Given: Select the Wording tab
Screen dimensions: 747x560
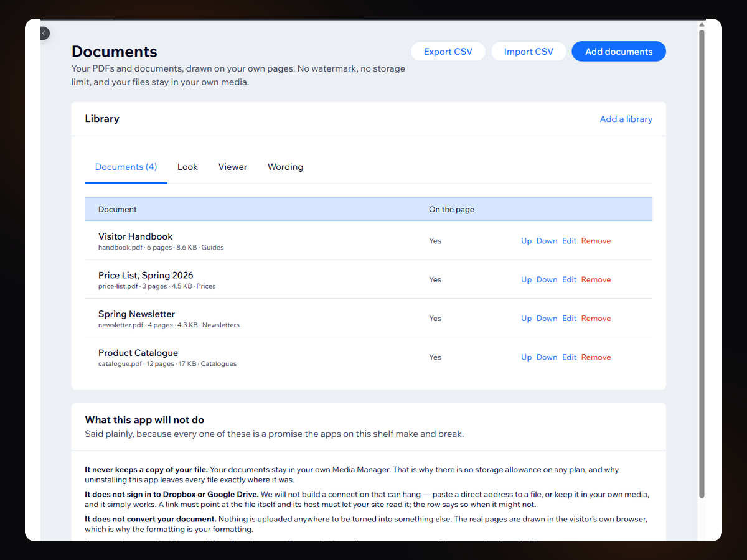Looking at the screenshot, I should [x=286, y=167].
